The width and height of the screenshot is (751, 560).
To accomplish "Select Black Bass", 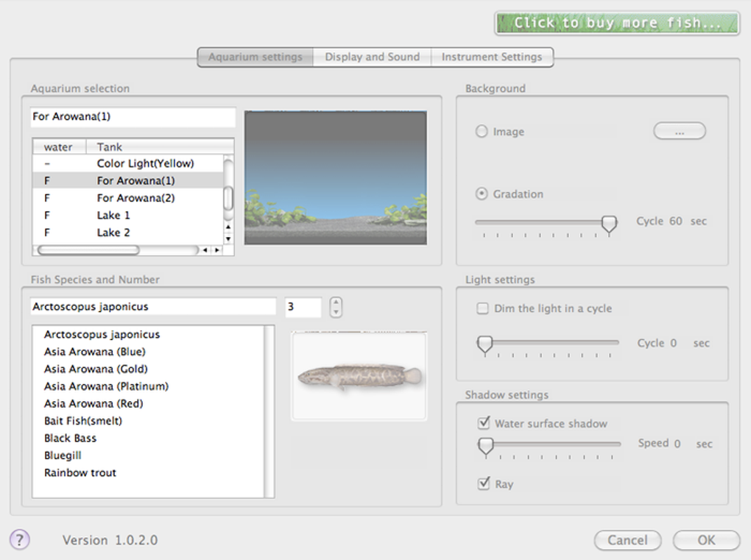I will [148, 438].
